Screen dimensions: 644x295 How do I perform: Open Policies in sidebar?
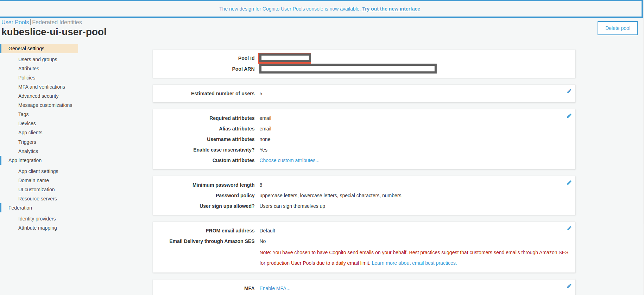click(27, 78)
